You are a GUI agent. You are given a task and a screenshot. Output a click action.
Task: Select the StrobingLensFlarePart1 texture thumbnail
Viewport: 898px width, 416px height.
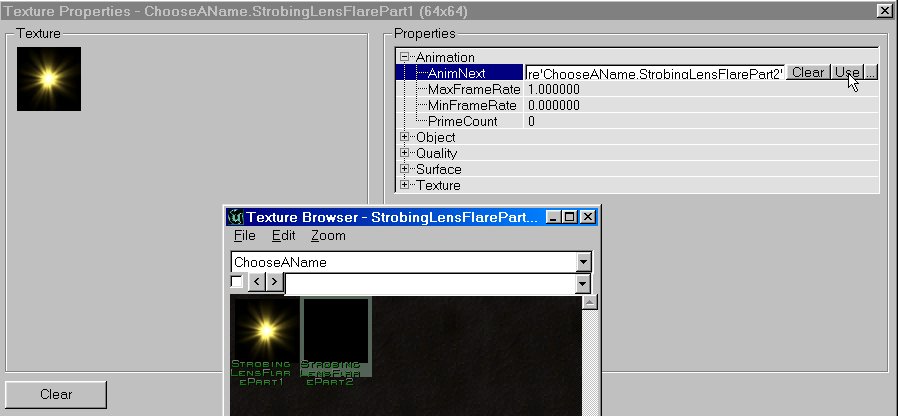pos(266,330)
